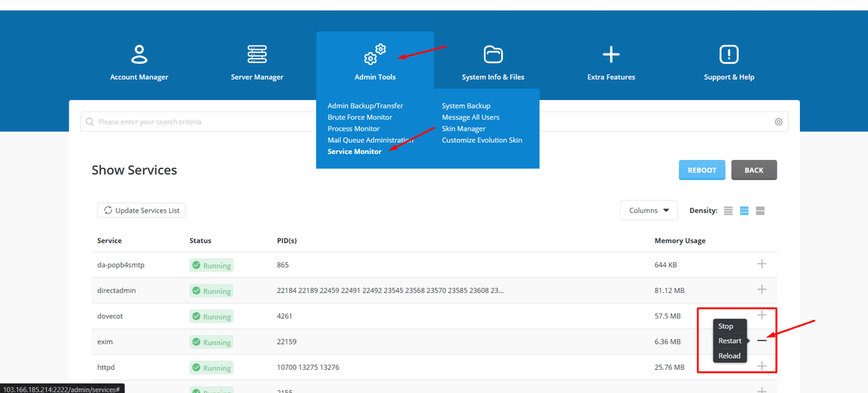Open Brute Force Monitor menu entry
Screen dimensions: 868x393
click(359, 117)
